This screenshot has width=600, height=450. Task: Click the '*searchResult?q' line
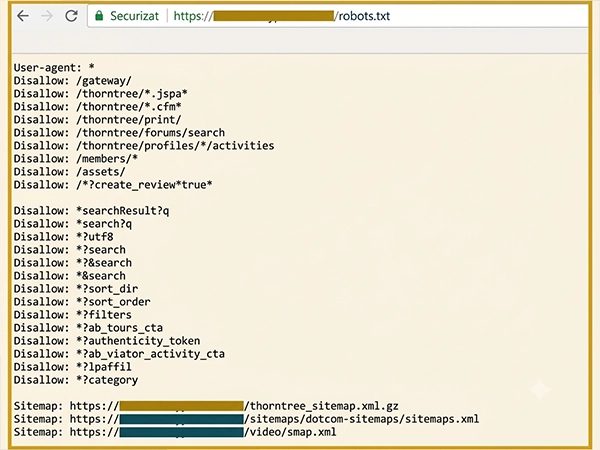pos(91,211)
